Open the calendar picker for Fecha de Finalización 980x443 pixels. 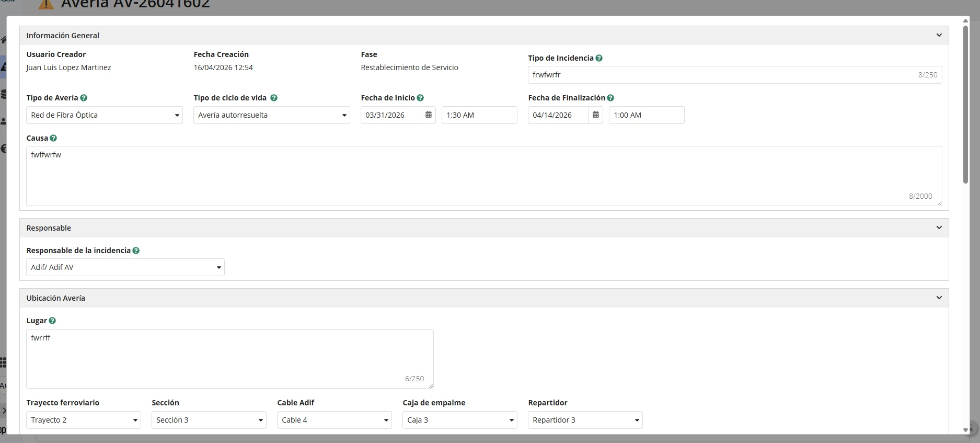[x=596, y=115]
